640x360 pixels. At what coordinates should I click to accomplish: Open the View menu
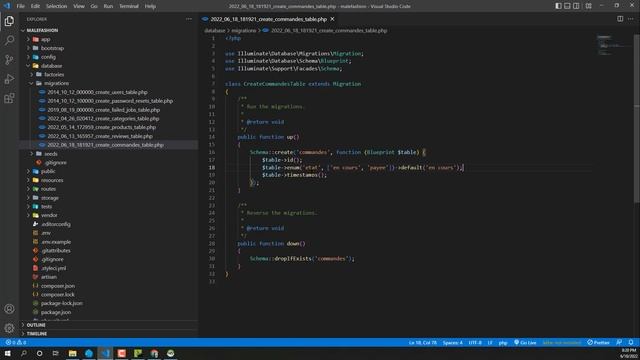(79, 6)
